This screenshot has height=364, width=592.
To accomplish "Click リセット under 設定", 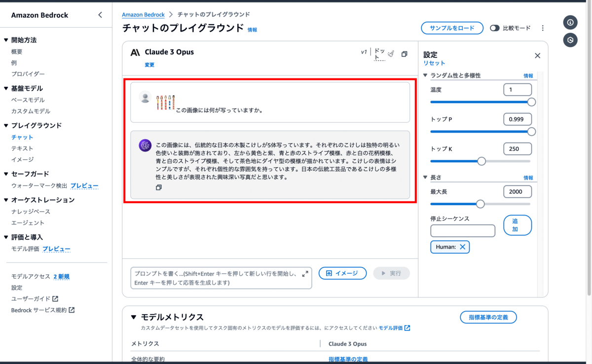I will 434,63.
